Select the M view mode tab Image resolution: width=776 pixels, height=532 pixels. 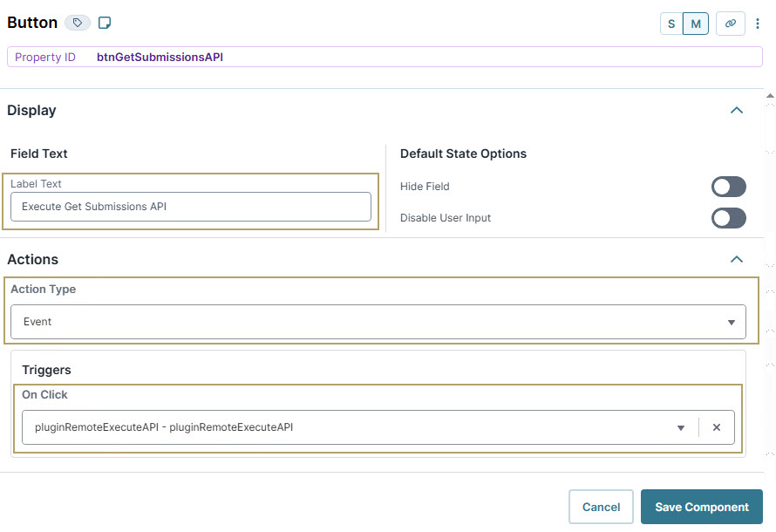click(x=695, y=24)
